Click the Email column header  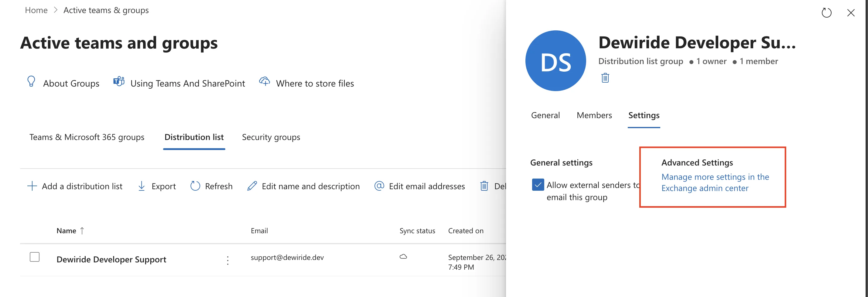[259, 231]
